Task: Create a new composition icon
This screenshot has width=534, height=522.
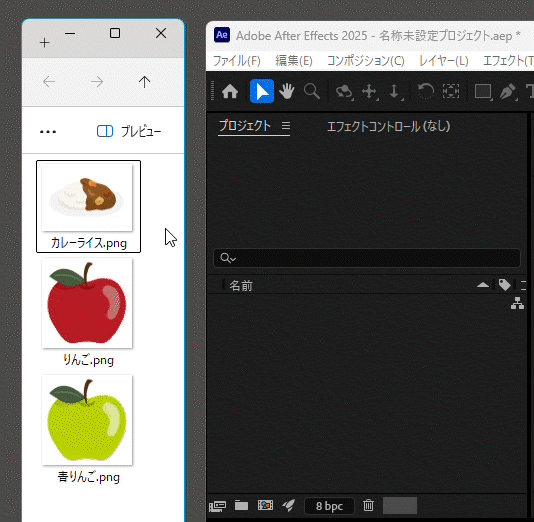Action: coord(265,505)
